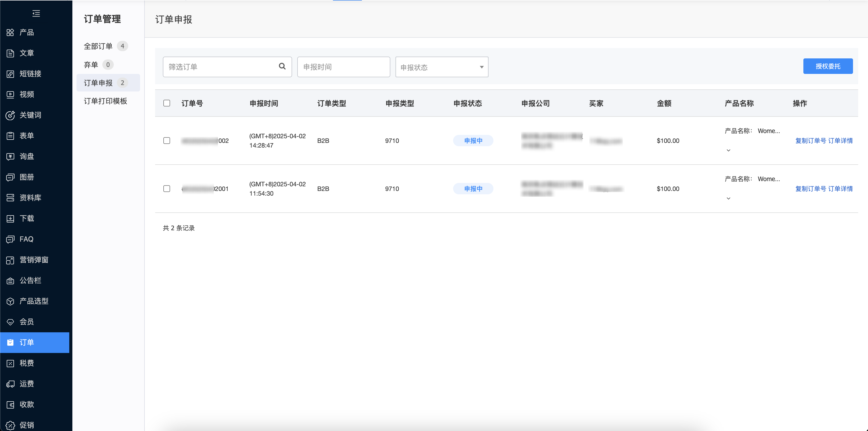Image resolution: width=868 pixels, height=431 pixels.
Task: Toggle the select-all header checkbox
Action: [166, 103]
